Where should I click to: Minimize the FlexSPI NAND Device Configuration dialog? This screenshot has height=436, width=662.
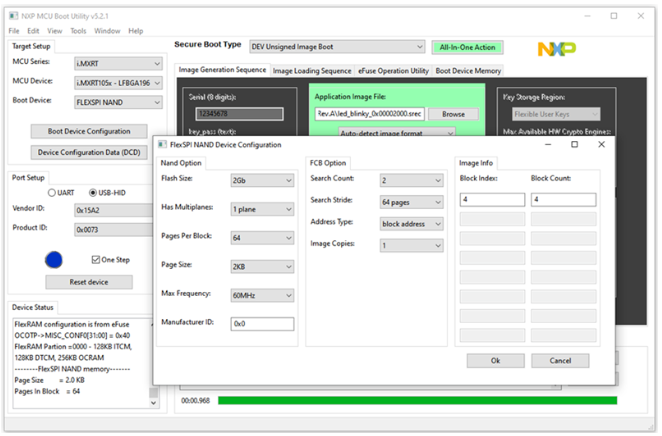pyautogui.click(x=548, y=144)
